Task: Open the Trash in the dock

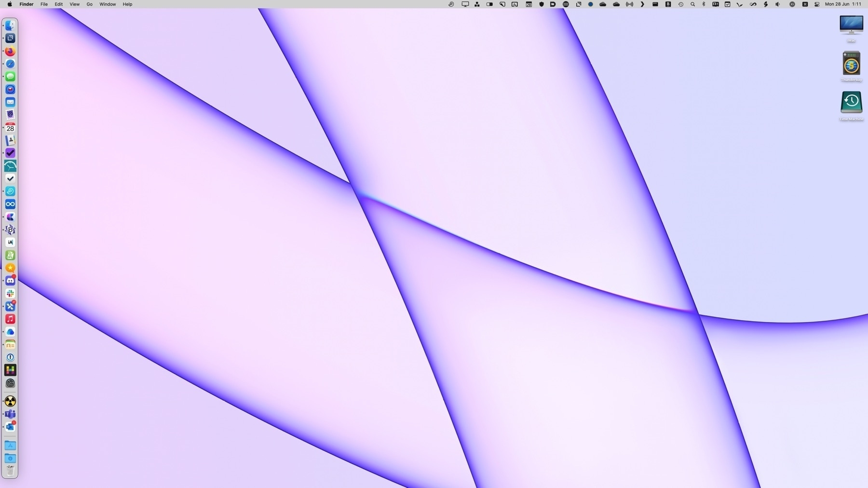Action: (10, 471)
